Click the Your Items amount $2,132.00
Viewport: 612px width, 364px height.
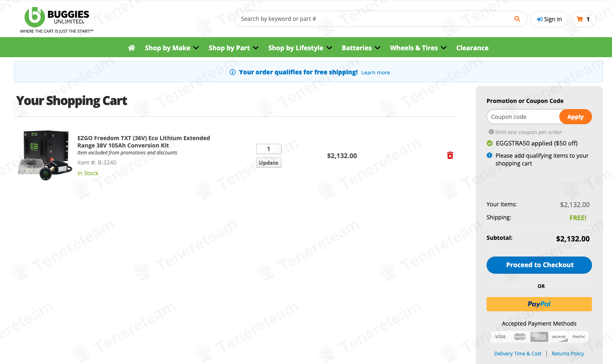tap(574, 205)
